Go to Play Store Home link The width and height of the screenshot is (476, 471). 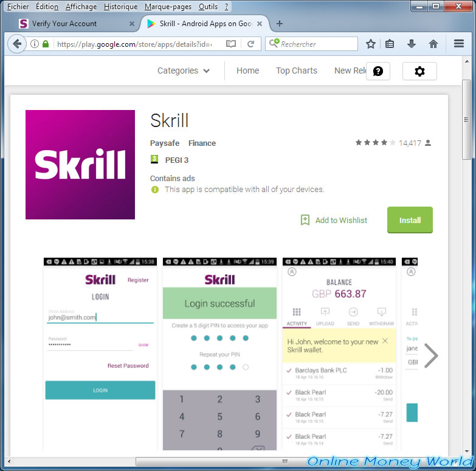[247, 70]
